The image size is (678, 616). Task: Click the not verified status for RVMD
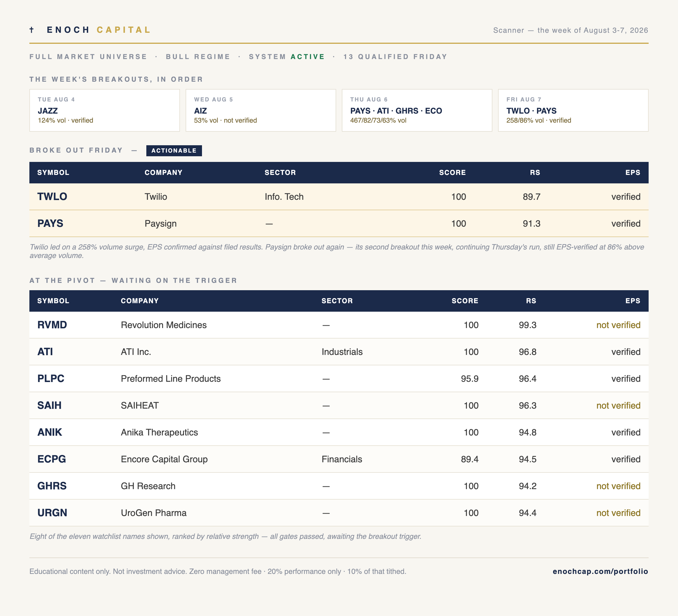pos(618,325)
